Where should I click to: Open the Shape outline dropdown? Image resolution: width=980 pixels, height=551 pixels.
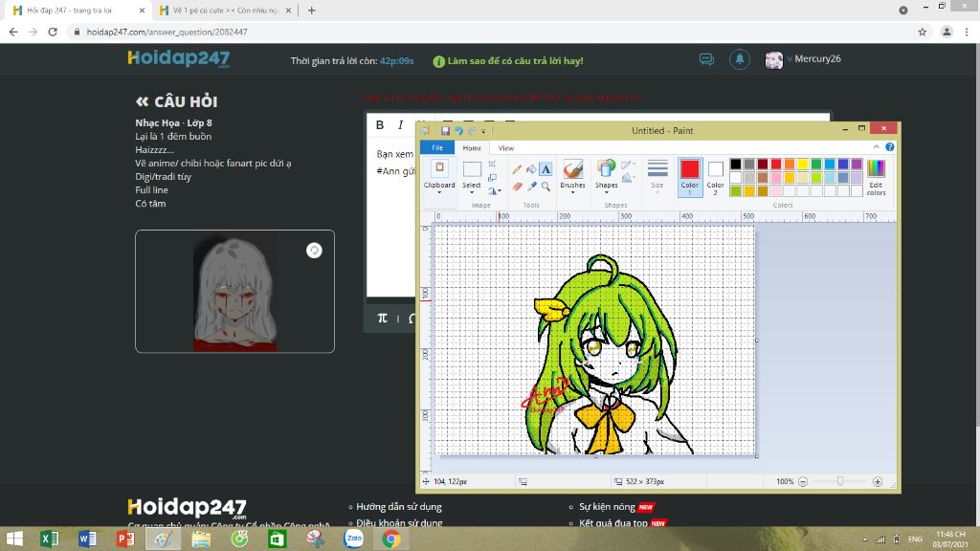628,165
